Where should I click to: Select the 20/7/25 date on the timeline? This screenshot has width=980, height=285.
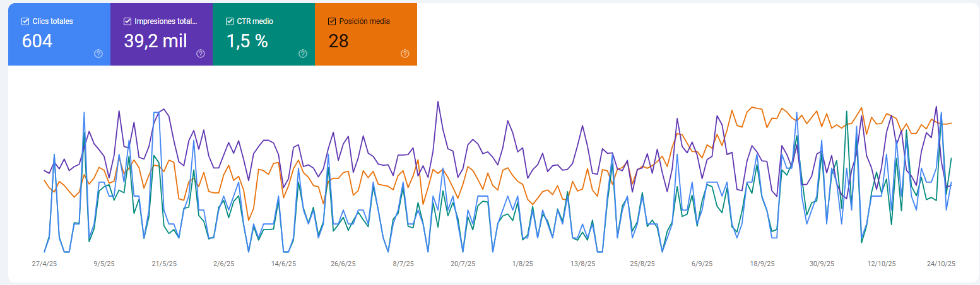[x=463, y=264]
